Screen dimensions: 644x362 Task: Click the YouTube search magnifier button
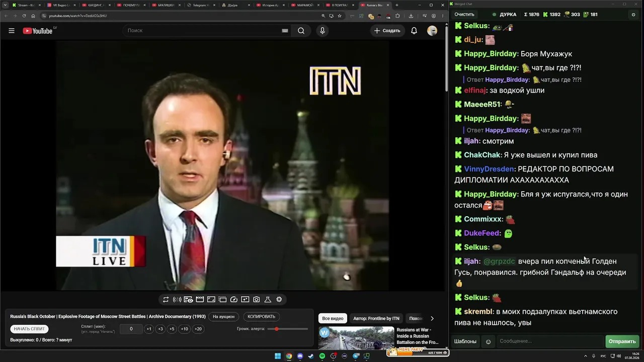(301, 31)
